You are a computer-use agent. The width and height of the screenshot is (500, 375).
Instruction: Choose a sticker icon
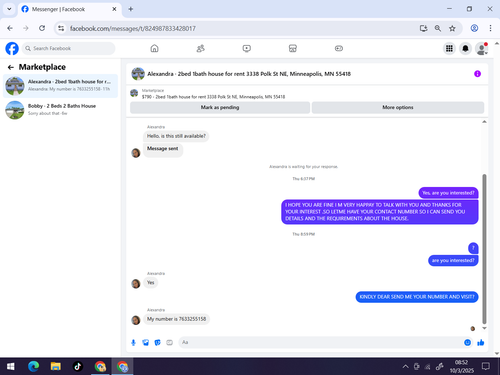coord(158,342)
